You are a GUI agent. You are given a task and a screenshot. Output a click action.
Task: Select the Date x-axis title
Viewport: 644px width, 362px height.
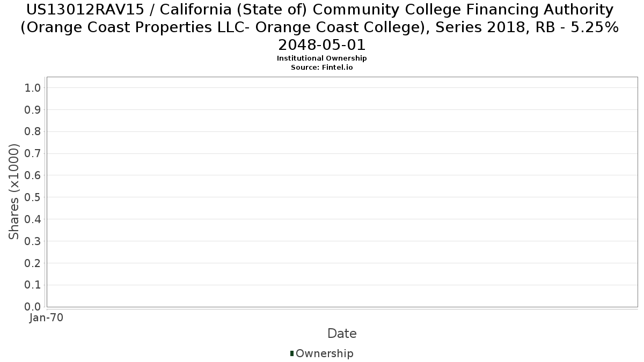tap(342, 334)
